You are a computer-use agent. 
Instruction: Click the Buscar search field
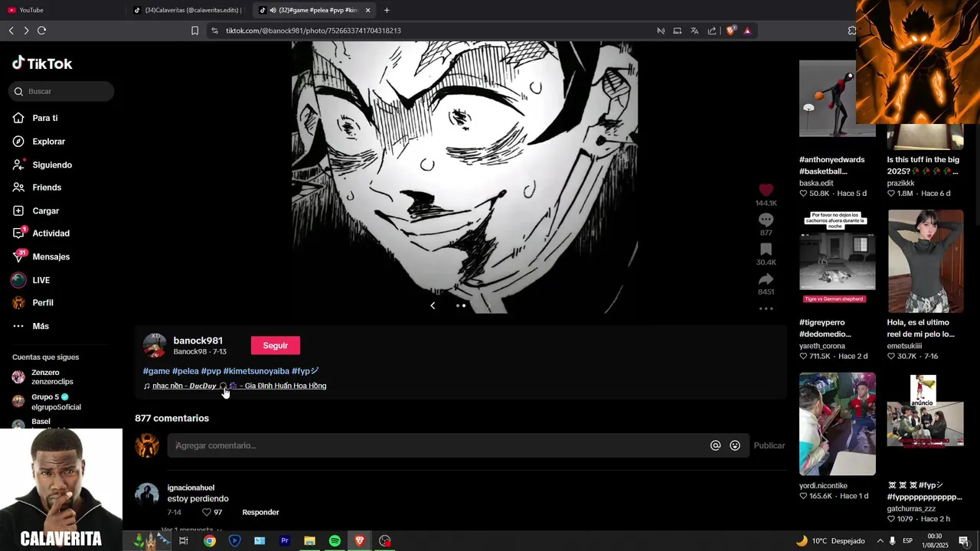61,91
